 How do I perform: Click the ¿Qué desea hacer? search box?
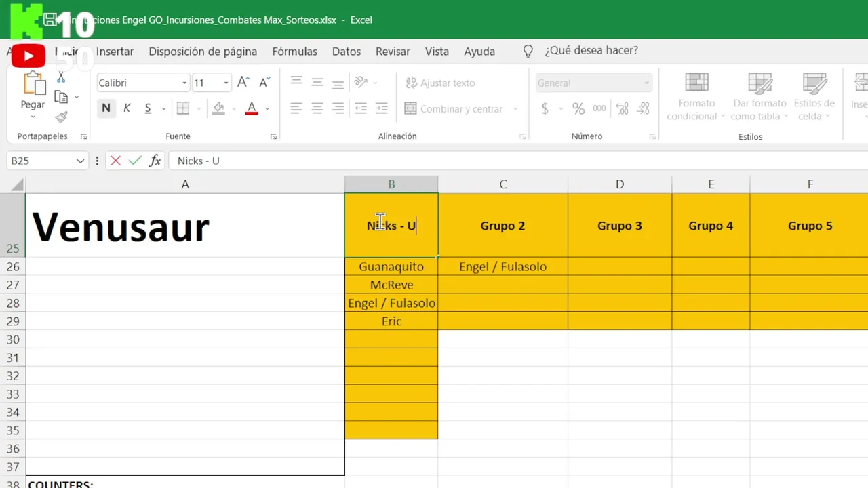click(x=591, y=51)
